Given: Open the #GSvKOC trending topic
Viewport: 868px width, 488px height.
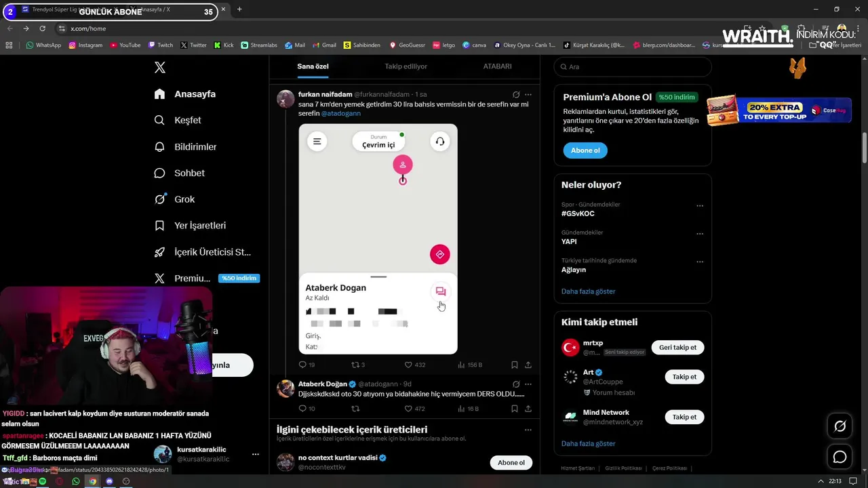Looking at the screenshot, I should tap(578, 213).
